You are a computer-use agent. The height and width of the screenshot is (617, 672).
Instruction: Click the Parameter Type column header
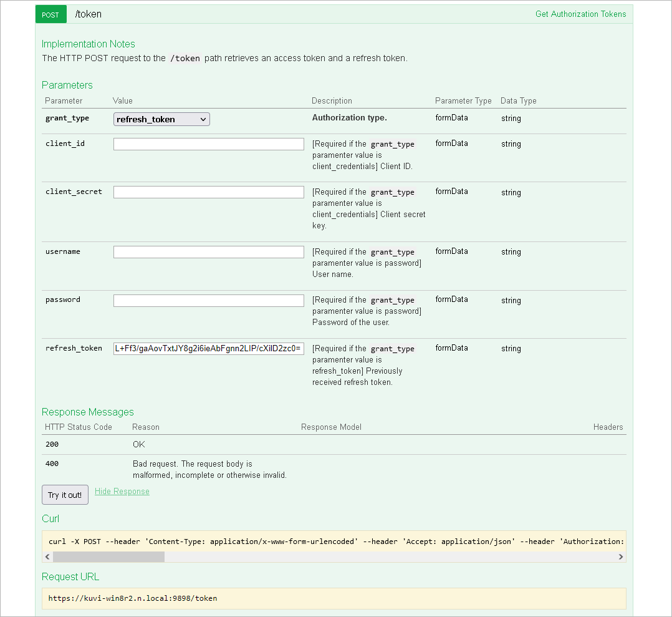point(463,101)
